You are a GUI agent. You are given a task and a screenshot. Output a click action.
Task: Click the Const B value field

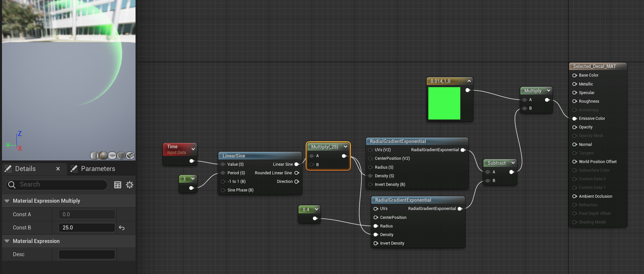point(87,228)
